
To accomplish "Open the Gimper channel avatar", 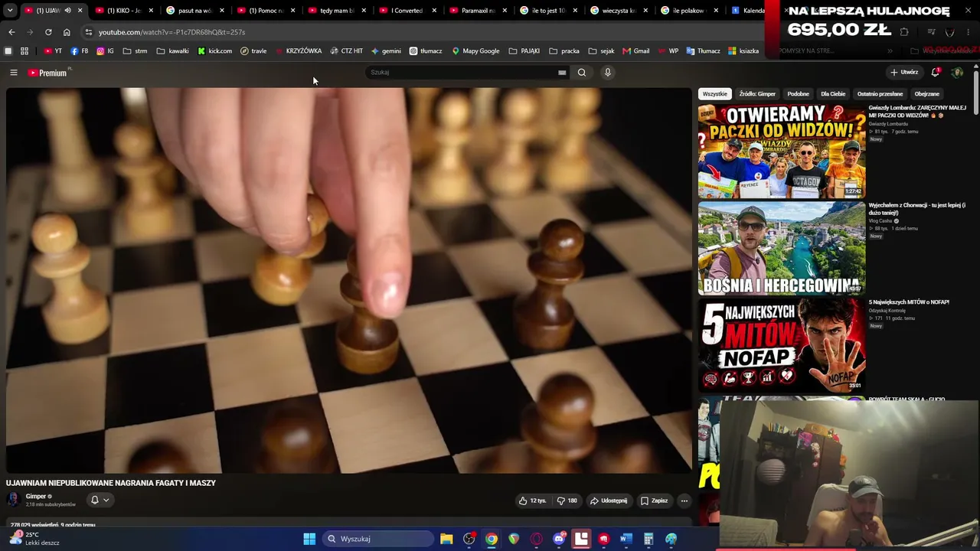I will [13, 500].
